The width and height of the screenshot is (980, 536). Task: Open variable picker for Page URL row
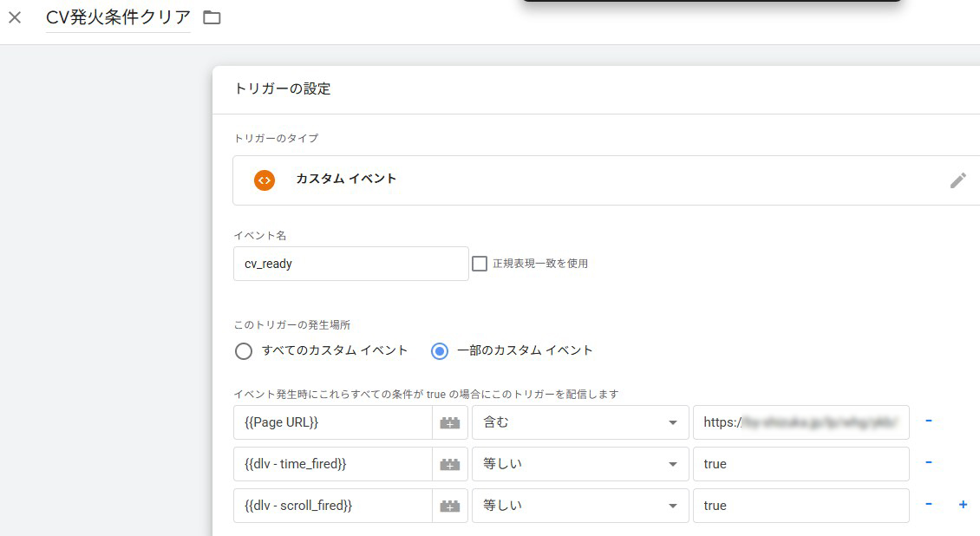tap(450, 423)
